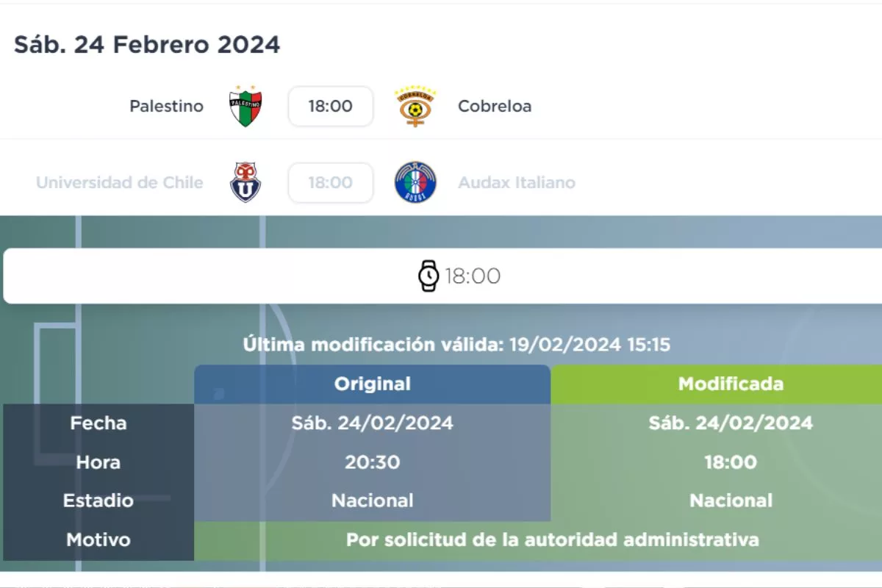Screen dimensions: 882x588
Task: Select the Original column header
Action: [x=373, y=384]
